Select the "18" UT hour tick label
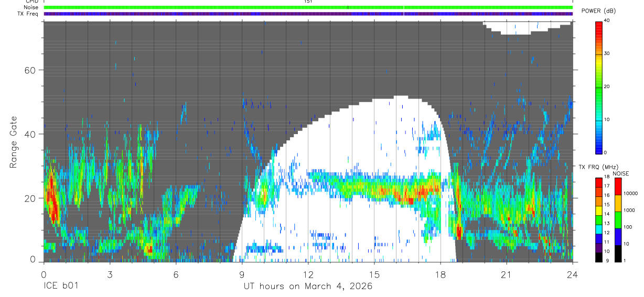644x297 pixels. [441, 274]
